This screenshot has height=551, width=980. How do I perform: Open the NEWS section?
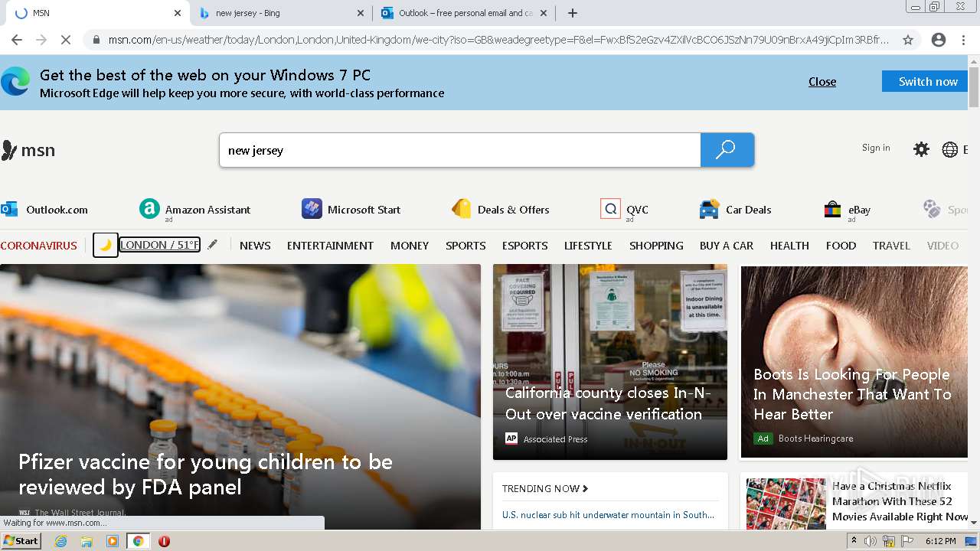coord(255,246)
